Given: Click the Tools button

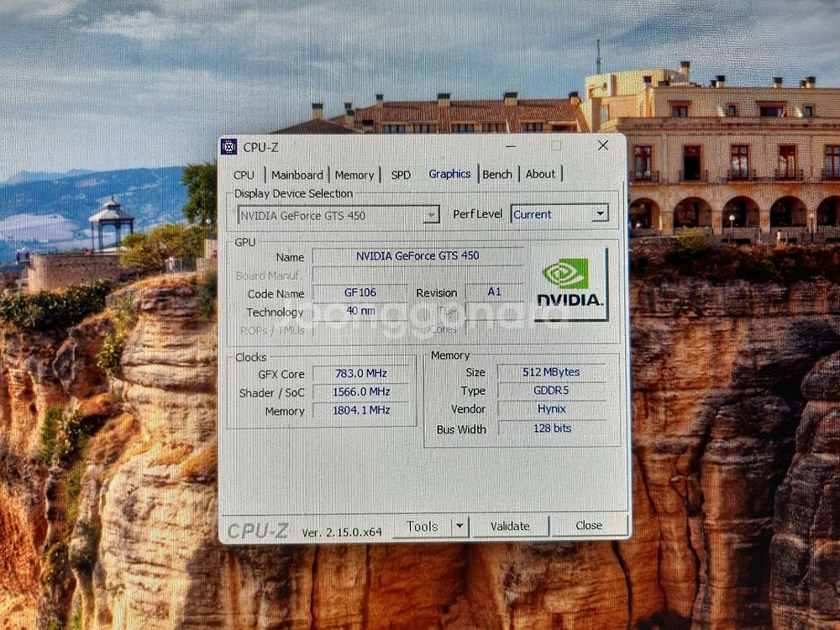Looking at the screenshot, I should point(423,527).
